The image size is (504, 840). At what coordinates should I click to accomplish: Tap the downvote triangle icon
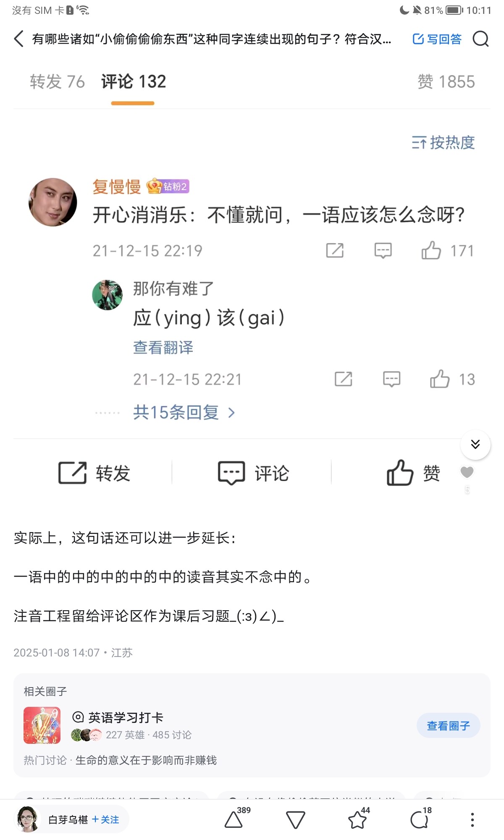pyautogui.click(x=295, y=819)
